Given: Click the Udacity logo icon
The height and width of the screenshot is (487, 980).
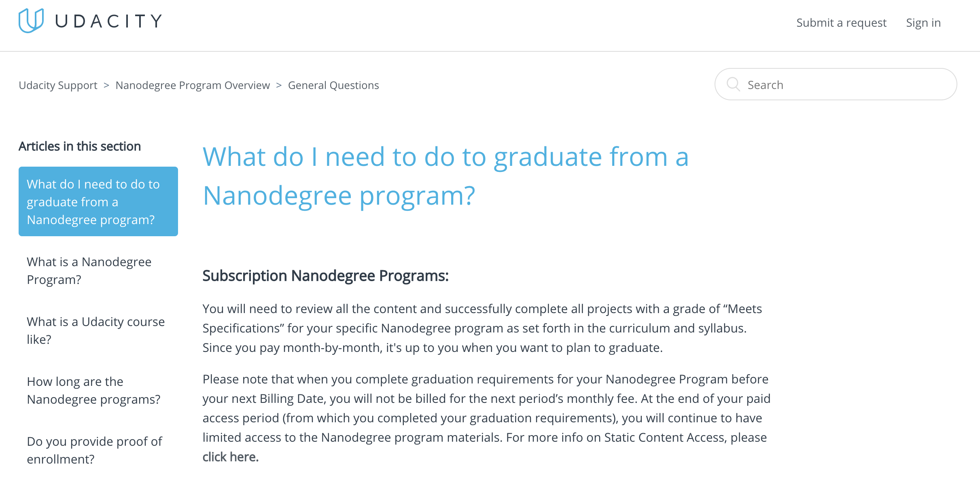Looking at the screenshot, I should pos(31,21).
